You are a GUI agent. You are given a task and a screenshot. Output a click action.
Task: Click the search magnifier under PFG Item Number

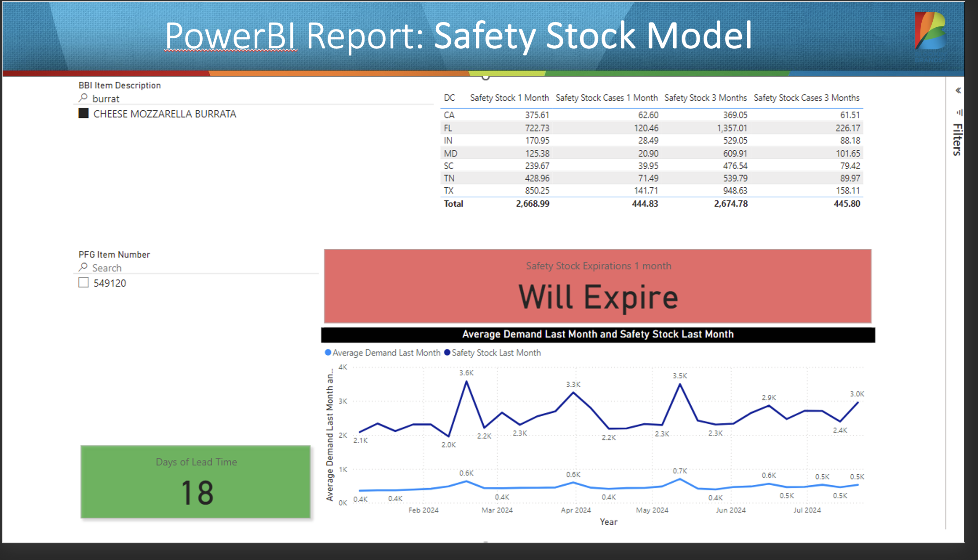coord(83,267)
